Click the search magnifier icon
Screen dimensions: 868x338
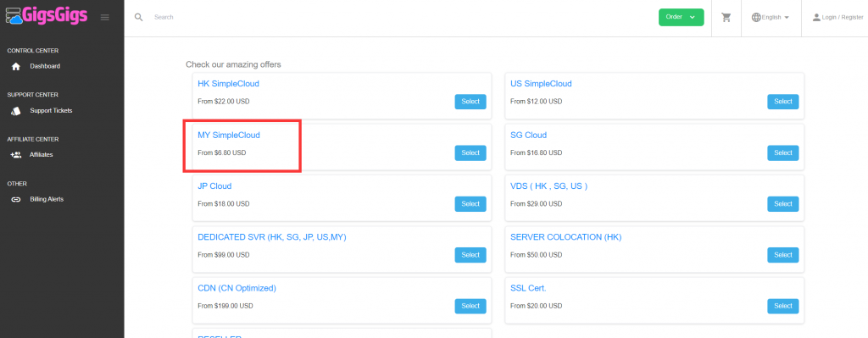coord(139,17)
